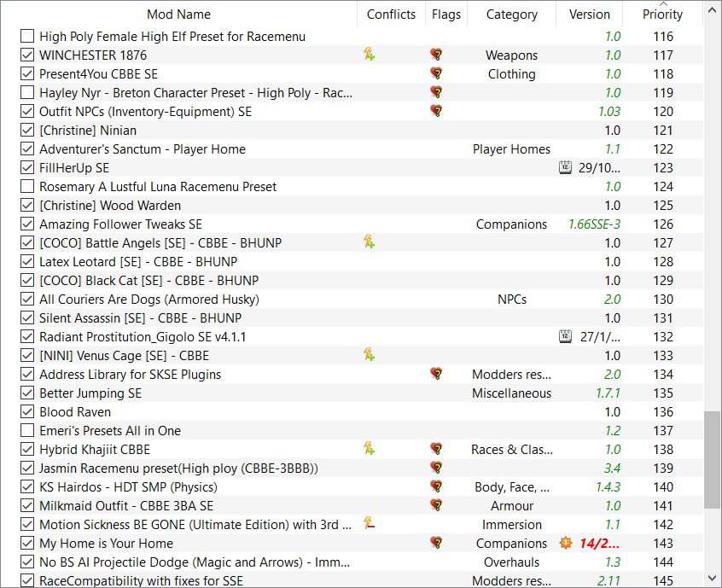Screen dimensions: 722x588
Task: Click priority value 130
Action: [x=663, y=300]
